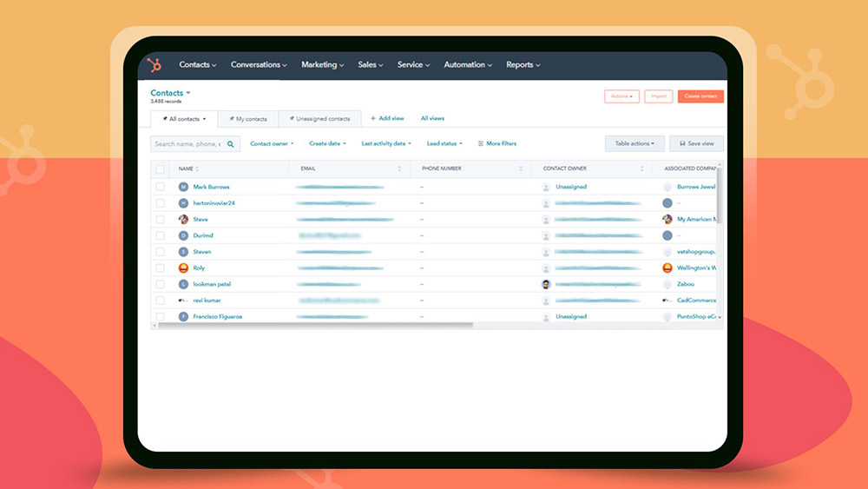Switch to the My contacts tab
Image resolution: width=868 pixels, height=489 pixels.
pyautogui.click(x=247, y=118)
